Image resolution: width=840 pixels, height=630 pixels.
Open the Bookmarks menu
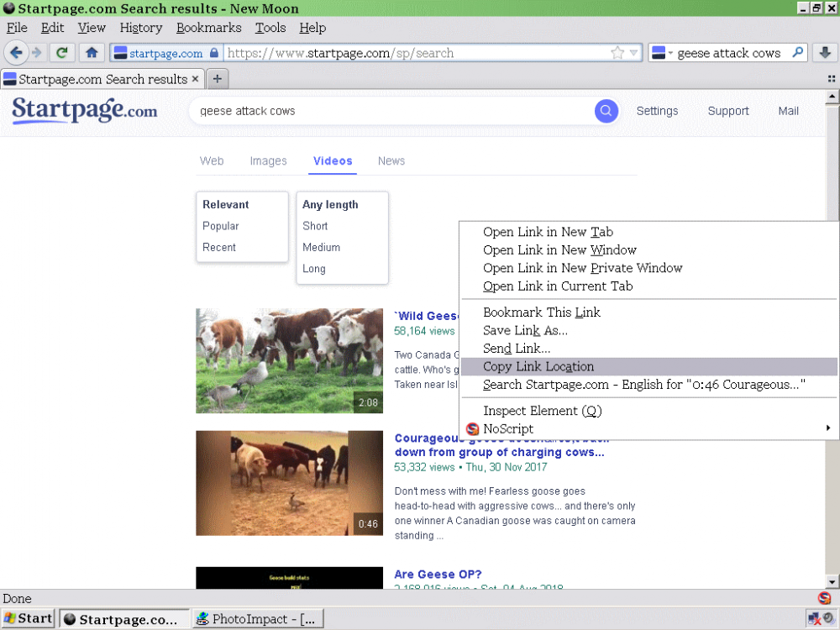(x=208, y=28)
